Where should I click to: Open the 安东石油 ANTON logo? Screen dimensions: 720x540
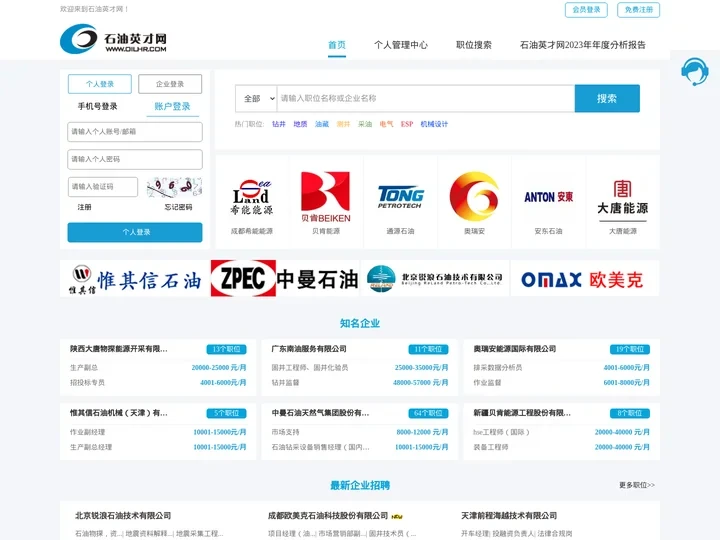548,197
